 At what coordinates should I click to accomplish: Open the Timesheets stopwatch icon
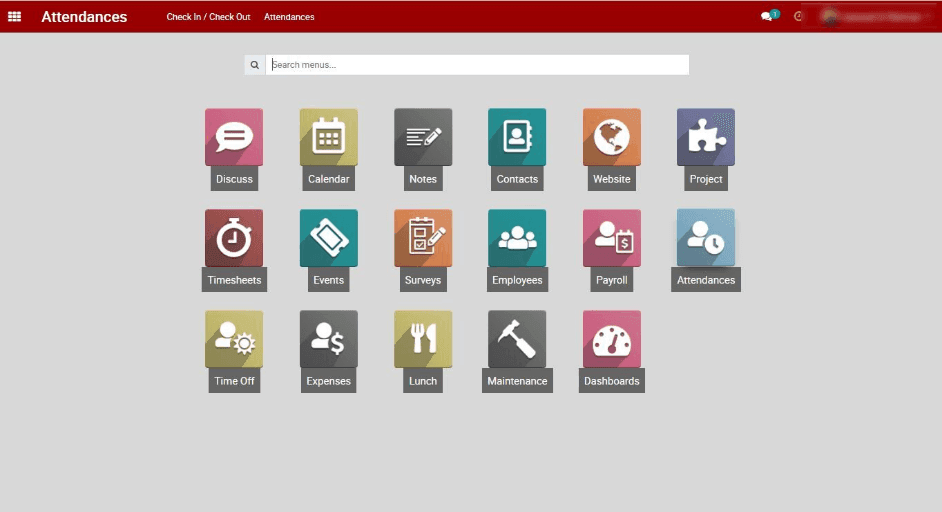click(x=234, y=238)
